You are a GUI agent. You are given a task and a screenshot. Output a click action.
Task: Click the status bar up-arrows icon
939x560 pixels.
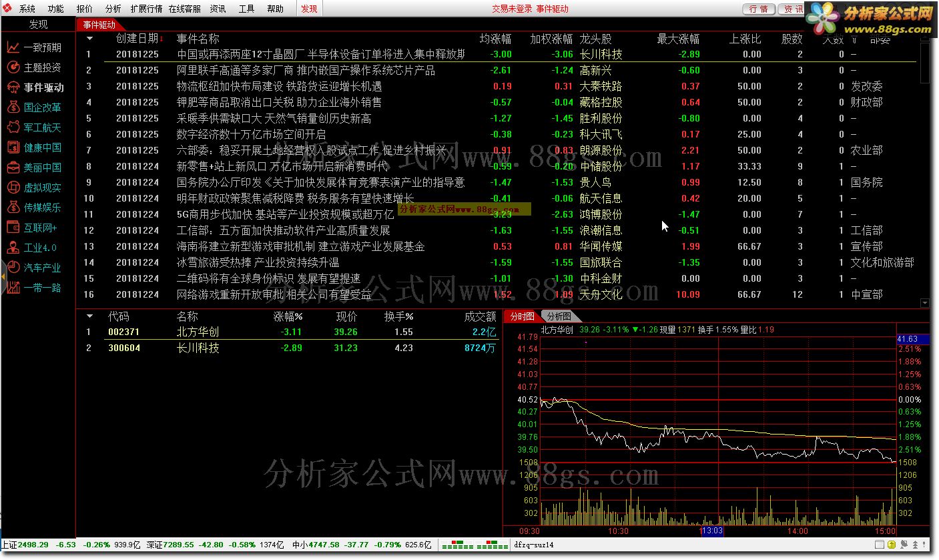[x=915, y=545]
